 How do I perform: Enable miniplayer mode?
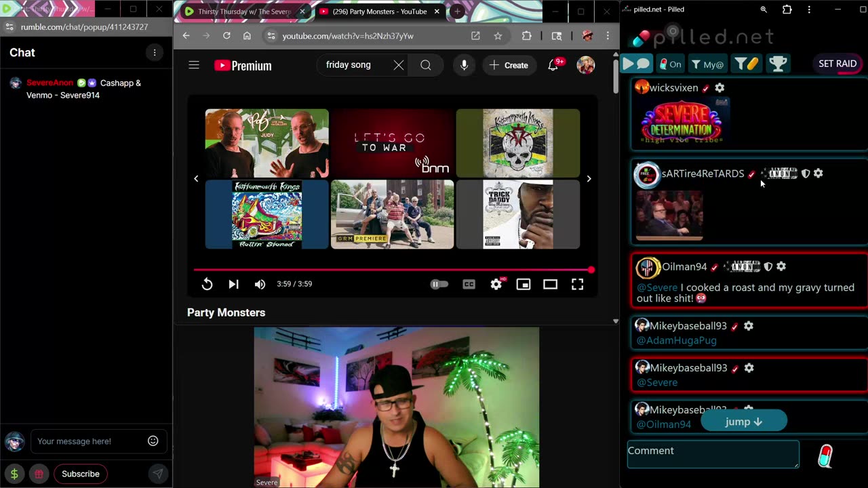tap(524, 284)
